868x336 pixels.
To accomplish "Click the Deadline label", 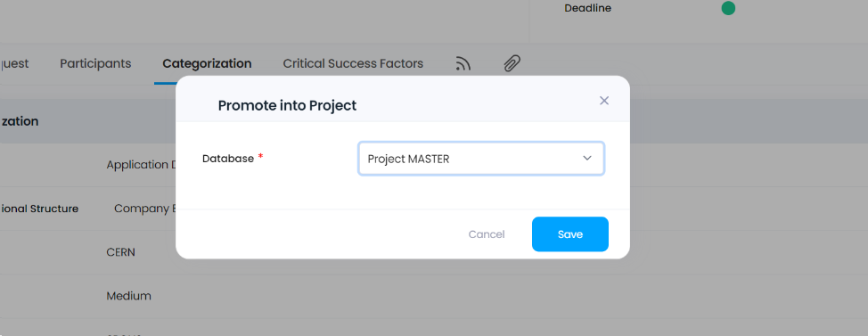I will coord(587,8).
